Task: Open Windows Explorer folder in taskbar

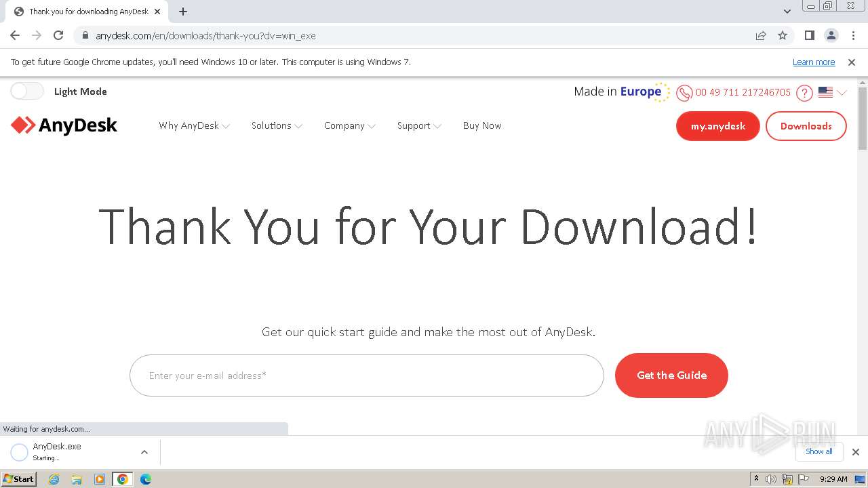Action: coord(77,479)
